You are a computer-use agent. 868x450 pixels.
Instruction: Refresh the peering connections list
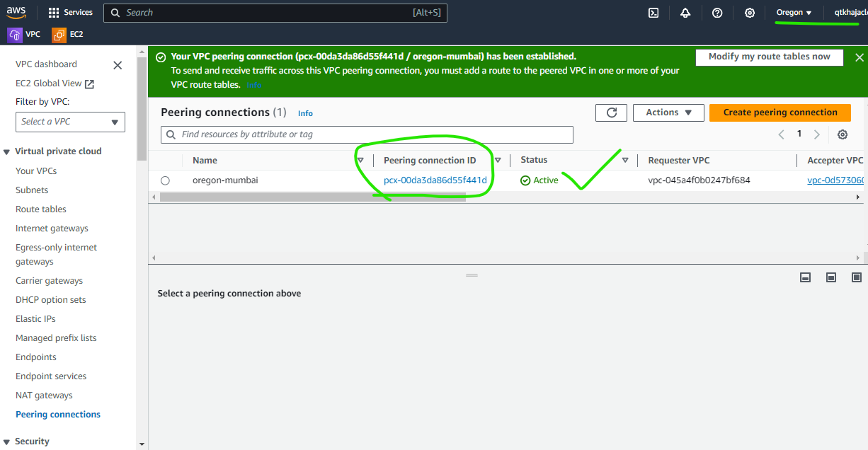pos(612,112)
